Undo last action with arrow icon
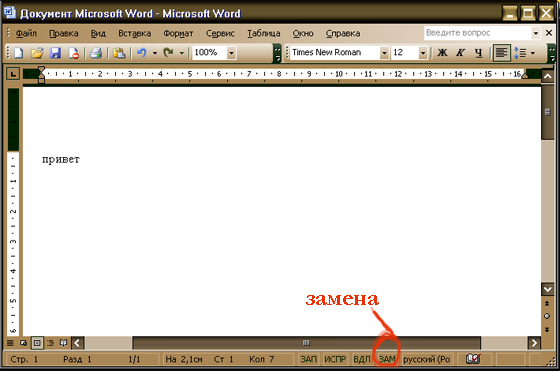The width and height of the screenshot is (560, 371). [142, 53]
